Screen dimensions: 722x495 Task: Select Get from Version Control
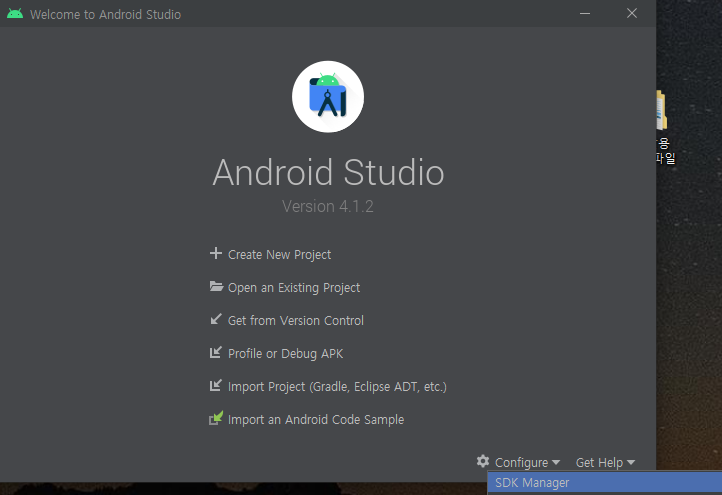click(296, 320)
